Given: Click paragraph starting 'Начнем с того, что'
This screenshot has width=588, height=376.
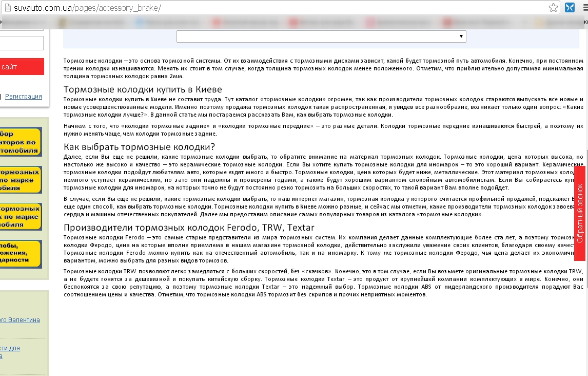Looking at the screenshot, I should pyautogui.click(x=323, y=130).
